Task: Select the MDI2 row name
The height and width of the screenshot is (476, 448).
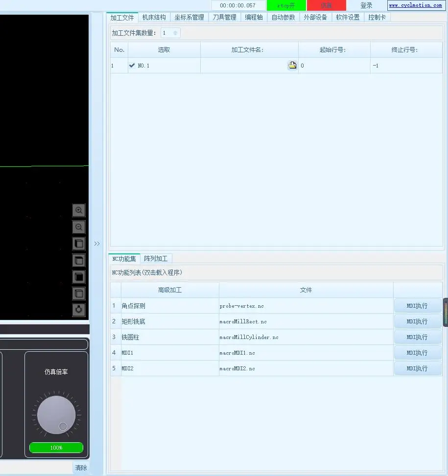Action: 170,368
